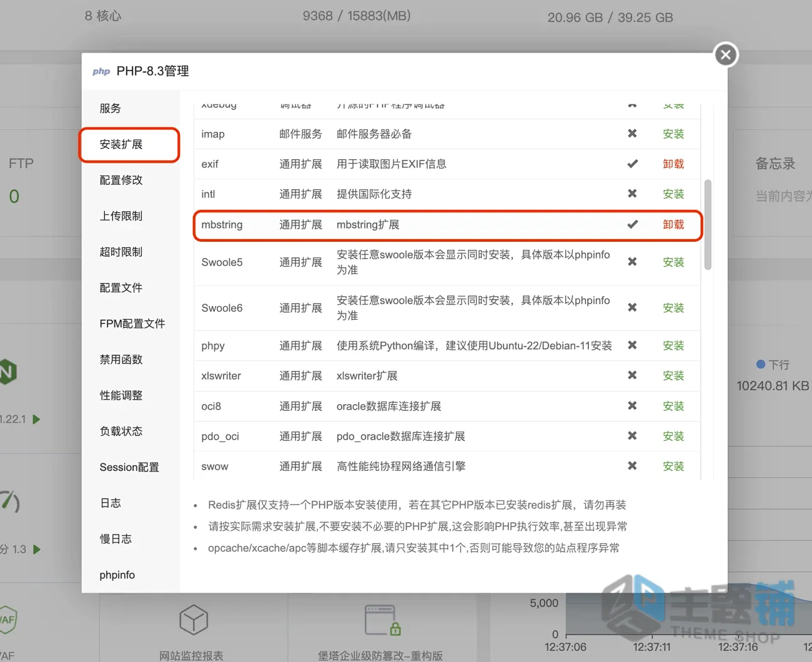Click the exif installed checkmark icon
Screen dimensions: 812x662
(x=632, y=164)
